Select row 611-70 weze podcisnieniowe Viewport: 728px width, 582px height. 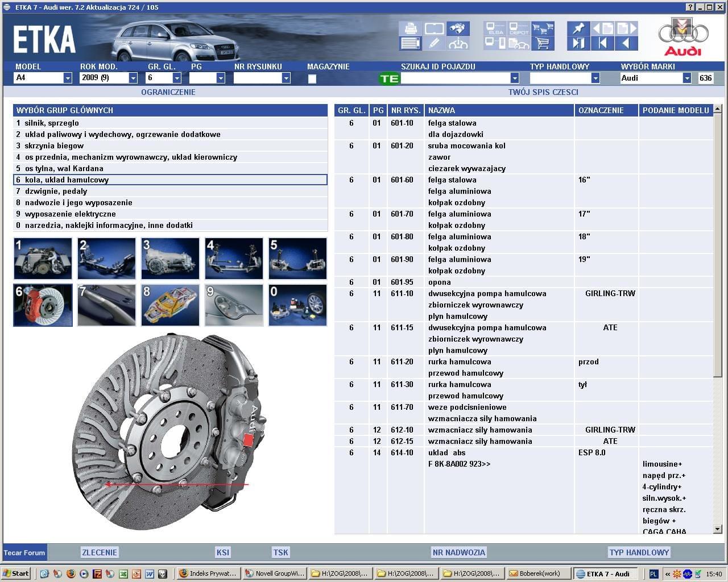(x=523, y=413)
